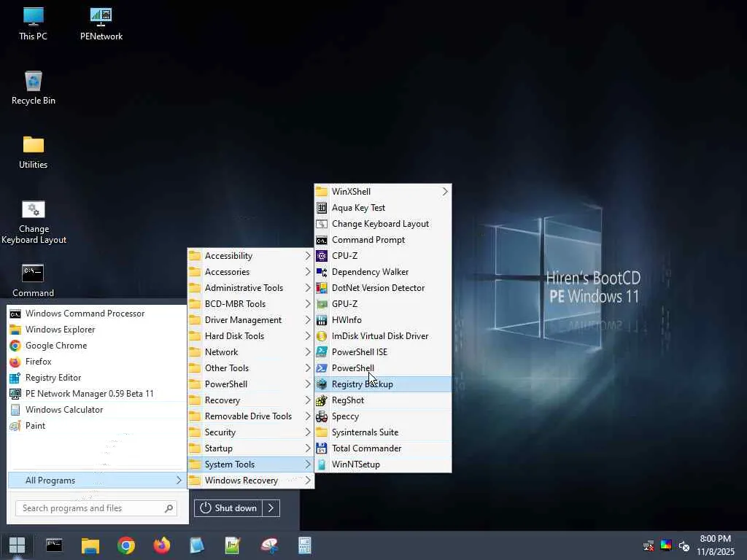Expand the Startup folder
Viewport: 747px width, 560px height.
coord(251,448)
